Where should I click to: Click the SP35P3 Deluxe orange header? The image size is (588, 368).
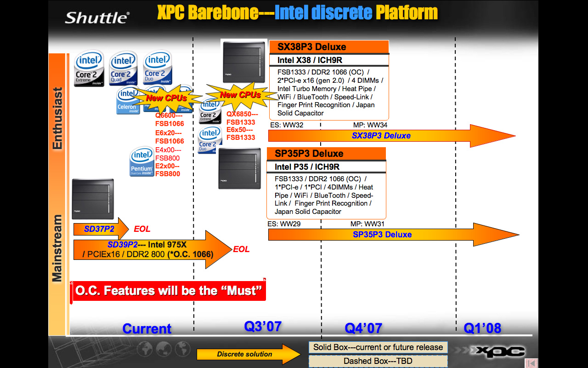[326, 154]
